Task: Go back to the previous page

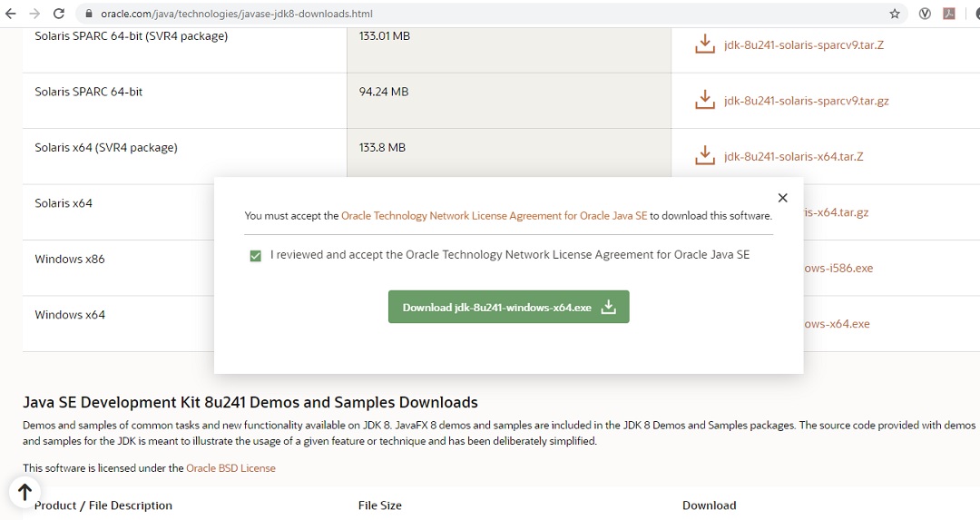Action: (11, 13)
